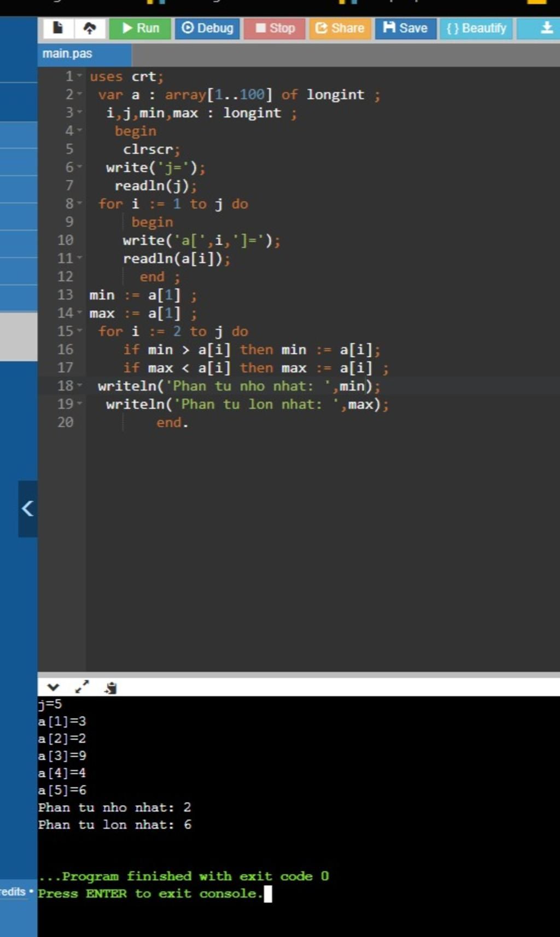Click console line 'a[5]=6'
The width and height of the screenshot is (560, 937).
62,790
